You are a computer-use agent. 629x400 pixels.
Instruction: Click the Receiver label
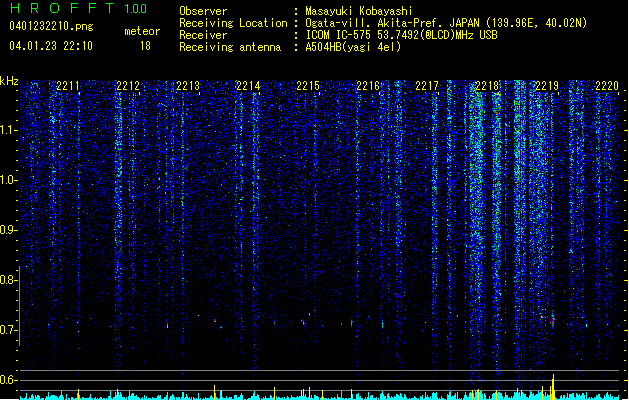[203, 35]
